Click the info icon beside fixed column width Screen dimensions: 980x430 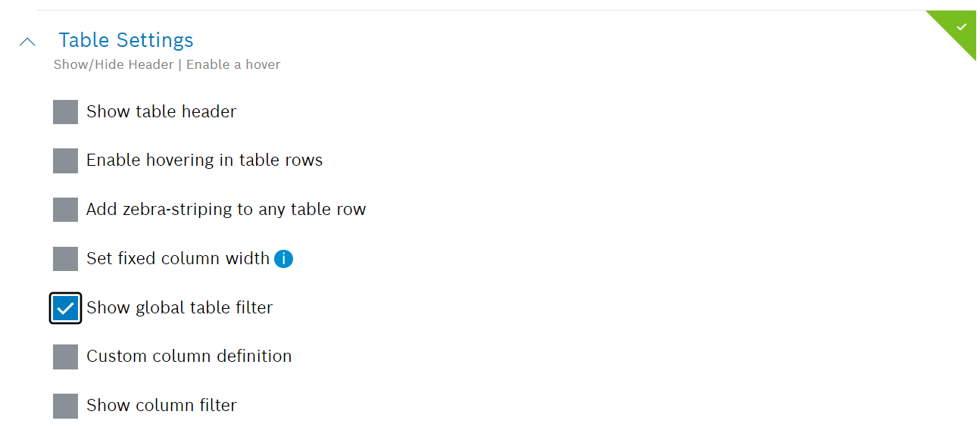click(283, 259)
